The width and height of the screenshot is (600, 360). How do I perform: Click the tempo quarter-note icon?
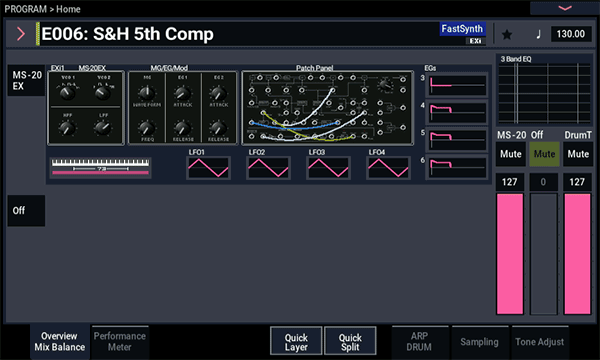pyautogui.click(x=538, y=34)
